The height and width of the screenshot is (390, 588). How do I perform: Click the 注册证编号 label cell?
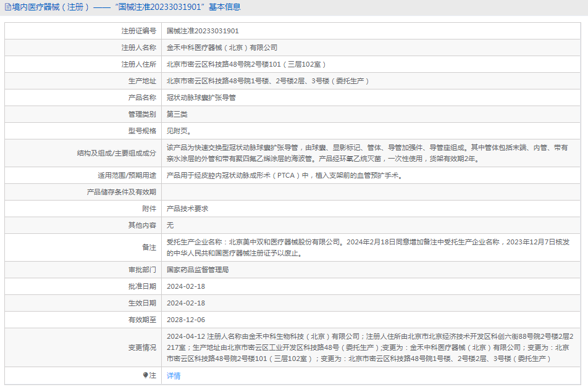[83, 31]
